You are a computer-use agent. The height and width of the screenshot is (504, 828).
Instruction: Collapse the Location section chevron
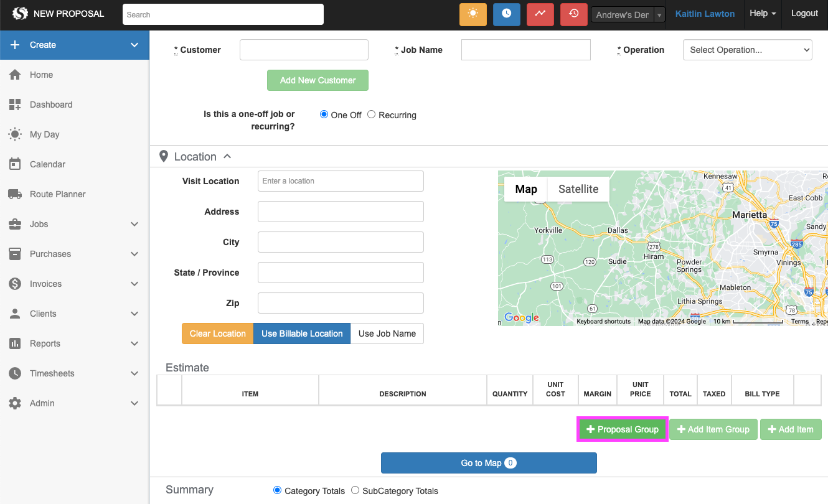[227, 156]
